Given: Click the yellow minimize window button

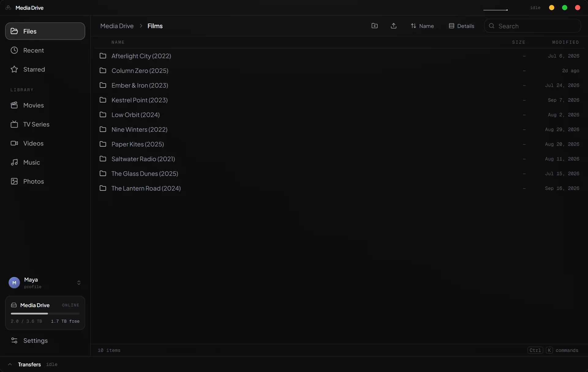Looking at the screenshot, I should click(552, 8).
